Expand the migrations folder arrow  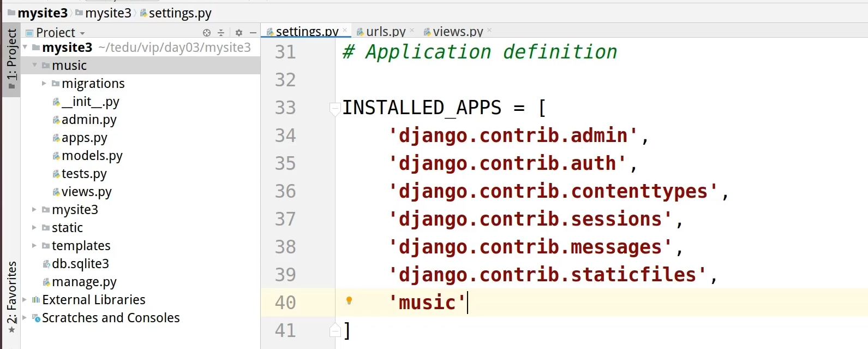click(44, 84)
